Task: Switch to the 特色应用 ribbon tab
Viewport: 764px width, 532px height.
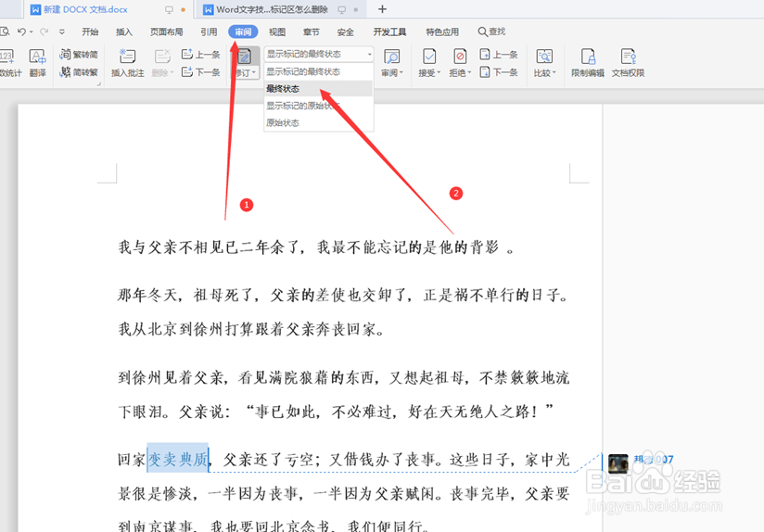Action: [442, 32]
